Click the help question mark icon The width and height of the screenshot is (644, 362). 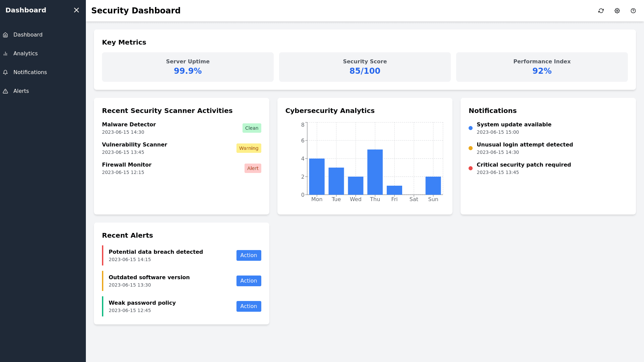pos(633,11)
